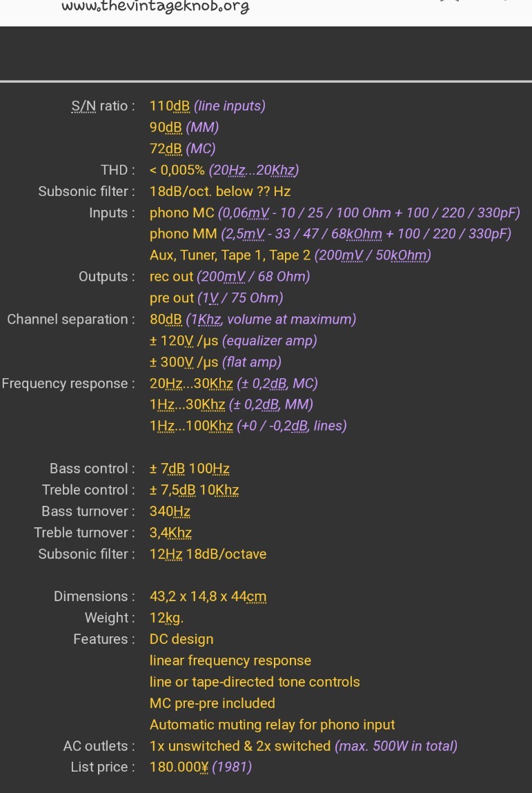Click the phono MM input specification line
The image size is (532, 793).
[331, 234]
